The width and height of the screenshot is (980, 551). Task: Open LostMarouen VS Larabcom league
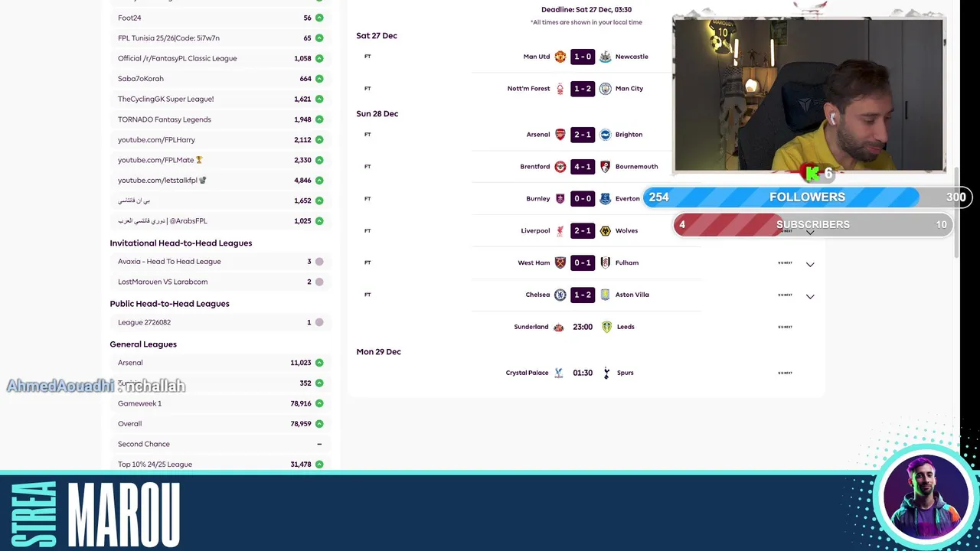click(162, 282)
